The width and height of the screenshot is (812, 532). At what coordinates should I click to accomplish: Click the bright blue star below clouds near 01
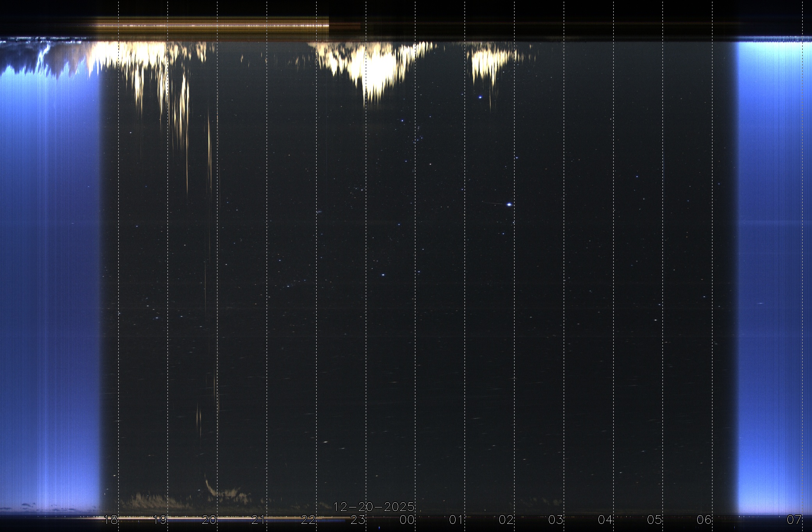point(480,97)
